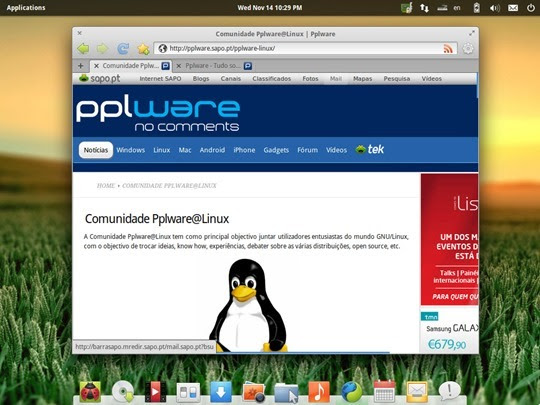The image size is (540, 405).
Task: Click the Tux penguin image
Action: click(x=248, y=305)
